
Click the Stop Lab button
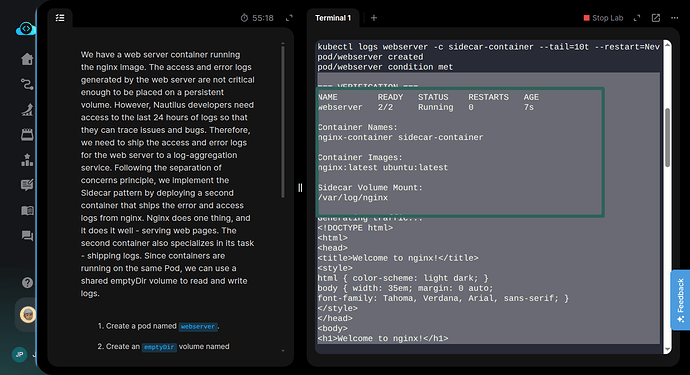click(603, 18)
